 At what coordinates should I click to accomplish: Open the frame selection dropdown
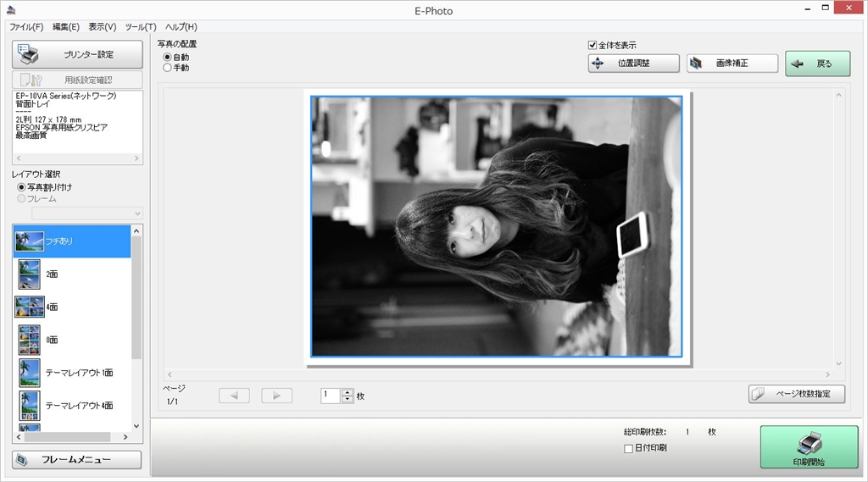(x=87, y=213)
